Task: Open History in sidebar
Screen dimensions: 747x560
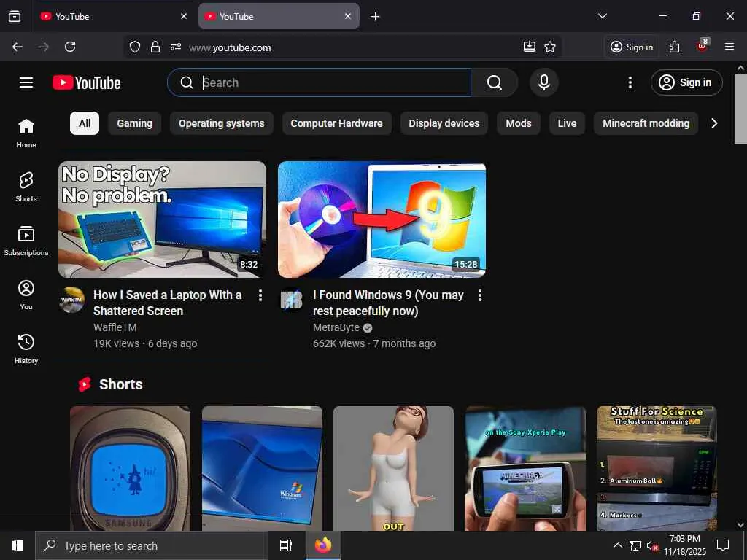Action: [26, 349]
